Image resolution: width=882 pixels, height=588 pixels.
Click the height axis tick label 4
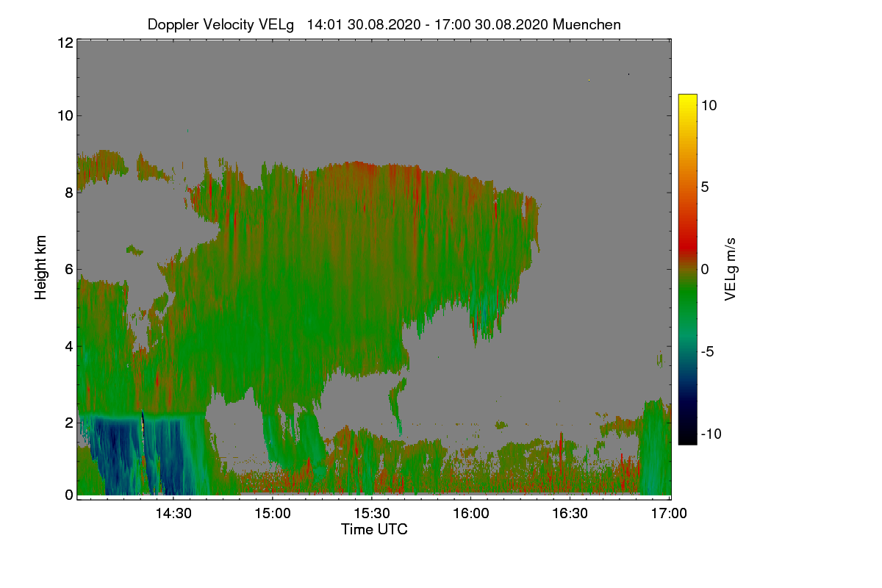pos(68,345)
